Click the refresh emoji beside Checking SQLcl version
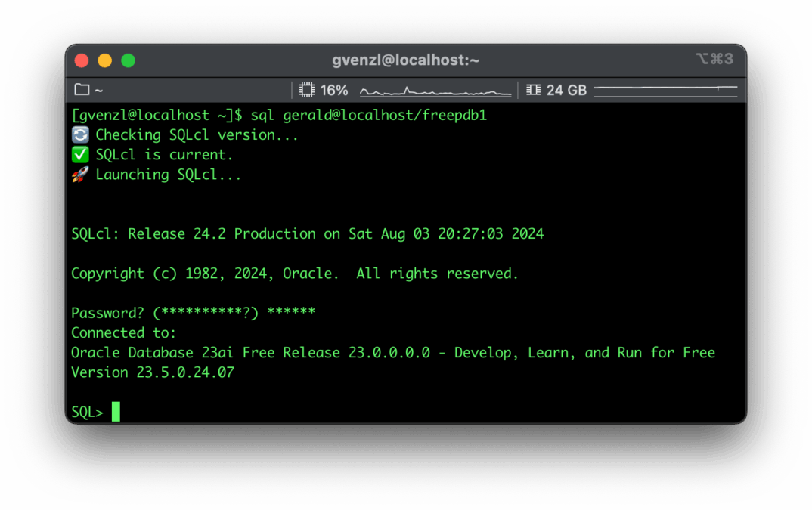This screenshot has width=812, height=510. coord(80,134)
